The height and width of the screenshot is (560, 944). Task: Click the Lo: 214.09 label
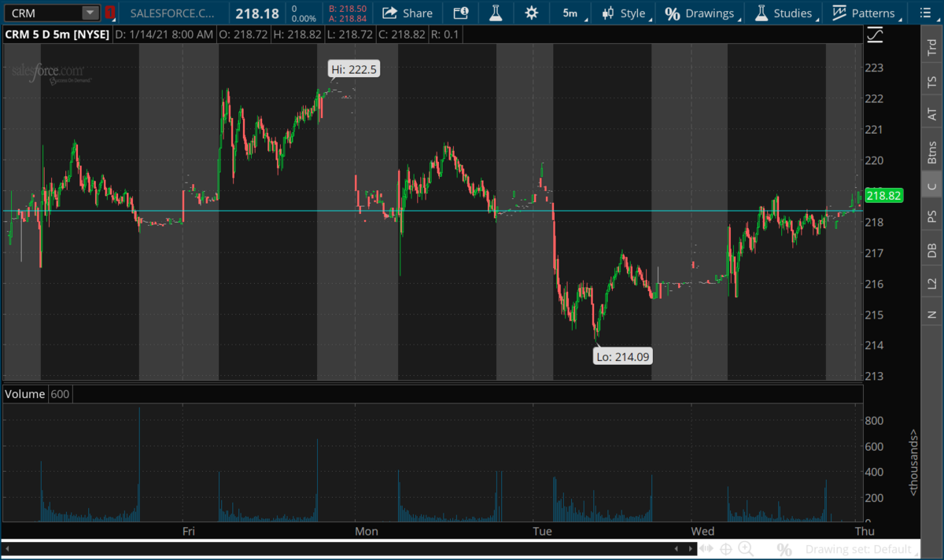coord(624,357)
